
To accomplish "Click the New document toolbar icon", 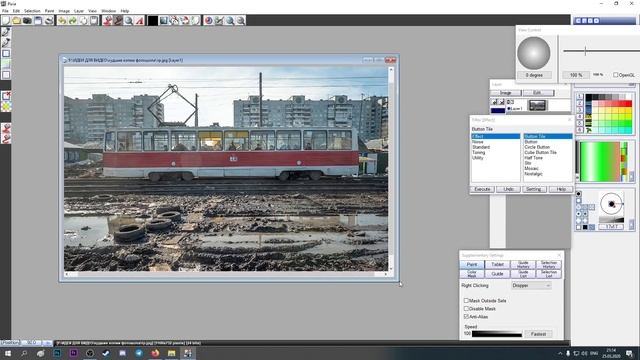I will 6,20.
